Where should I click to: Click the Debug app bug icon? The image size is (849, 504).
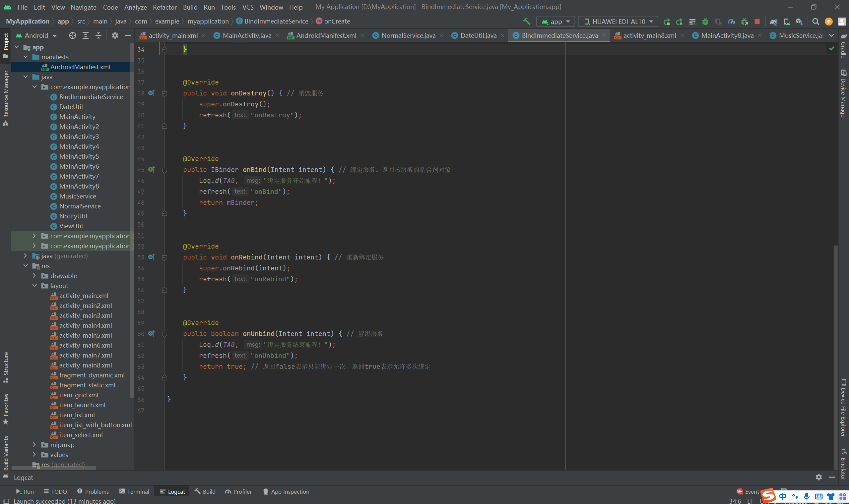(705, 22)
